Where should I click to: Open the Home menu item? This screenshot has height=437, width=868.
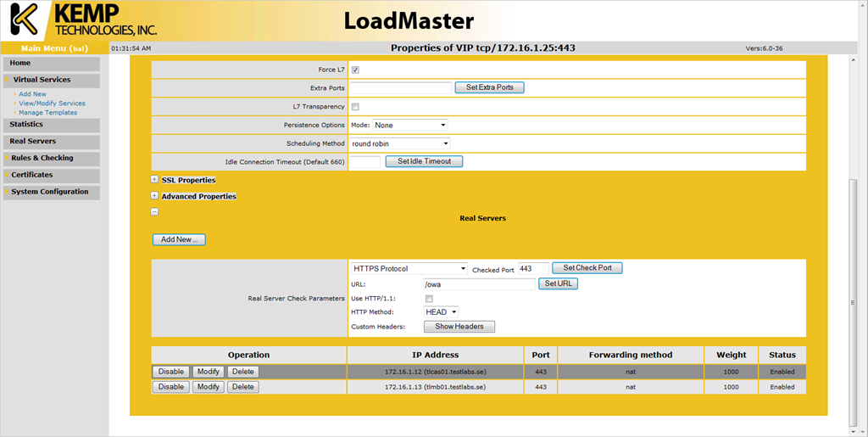52,63
